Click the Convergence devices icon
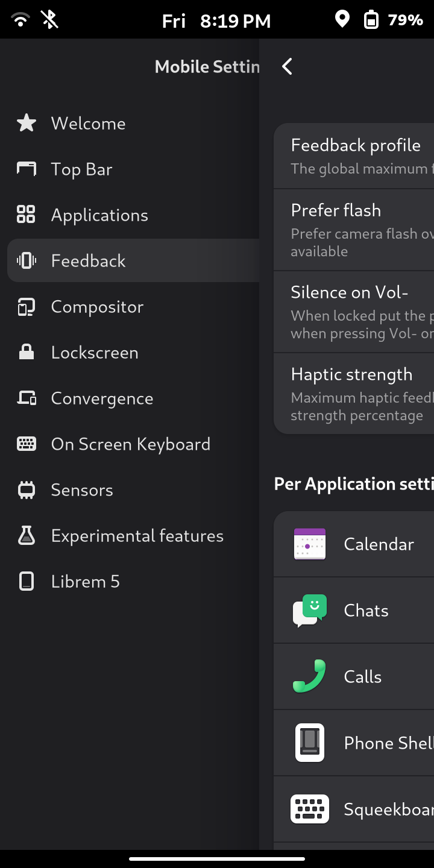Image resolution: width=434 pixels, height=868 pixels. pos(27,398)
